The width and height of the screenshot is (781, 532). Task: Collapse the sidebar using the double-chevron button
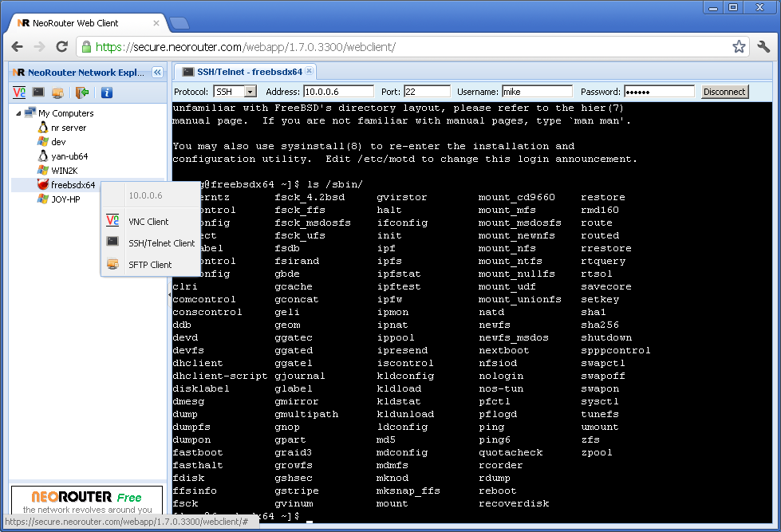point(157,72)
